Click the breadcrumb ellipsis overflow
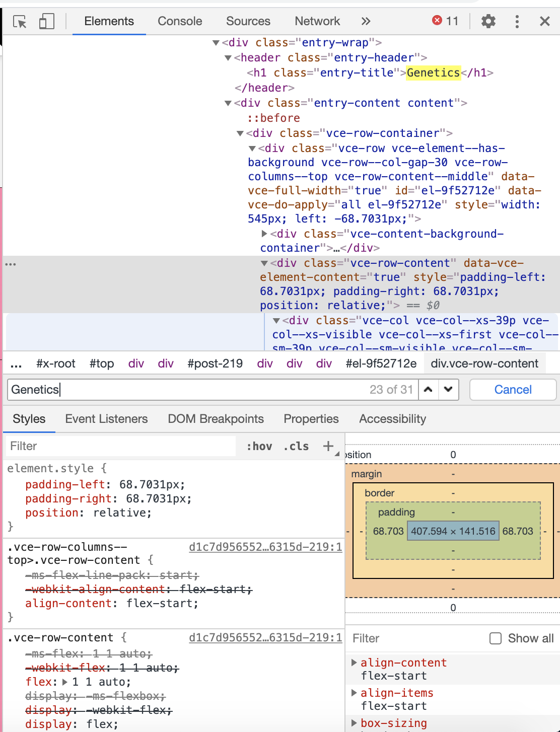Viewport: 560px width, 732px height. pos(16,364)
